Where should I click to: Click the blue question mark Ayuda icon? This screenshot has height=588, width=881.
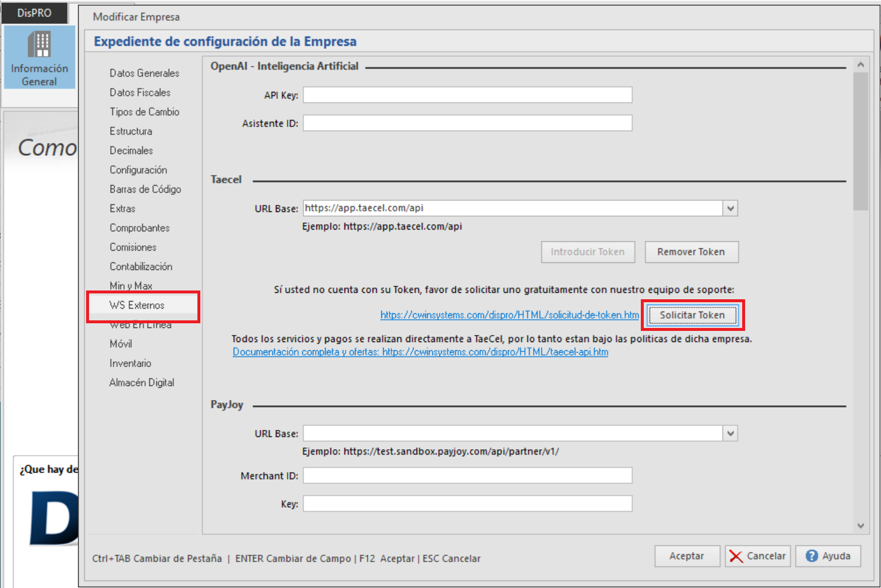tap(811, 556)
